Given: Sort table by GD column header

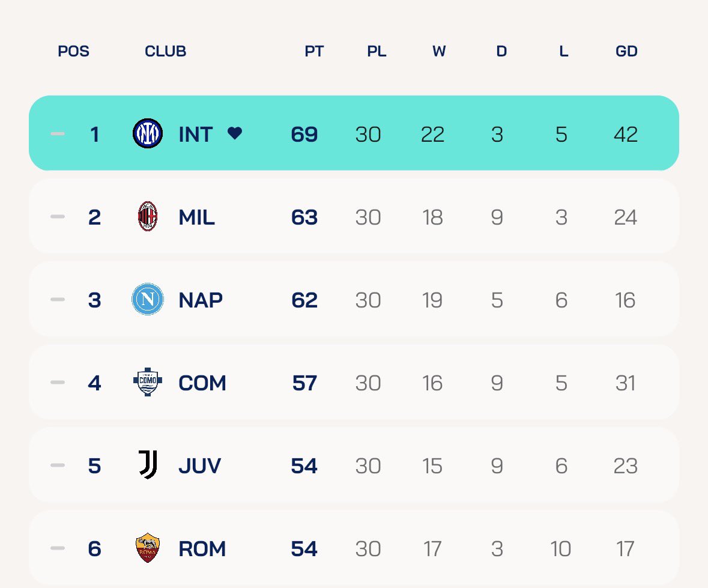Looking at the screenshot, I should click(626, 51).
